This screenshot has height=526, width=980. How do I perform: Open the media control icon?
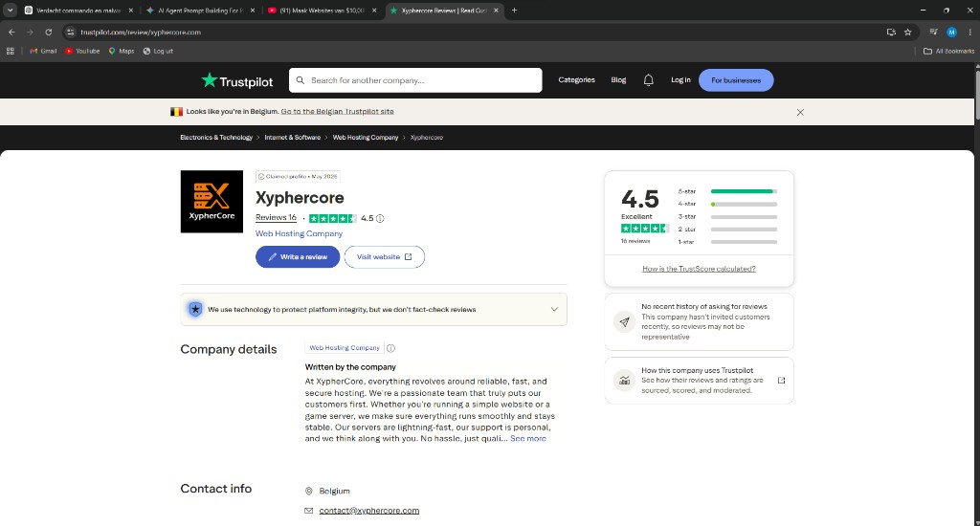933,32
